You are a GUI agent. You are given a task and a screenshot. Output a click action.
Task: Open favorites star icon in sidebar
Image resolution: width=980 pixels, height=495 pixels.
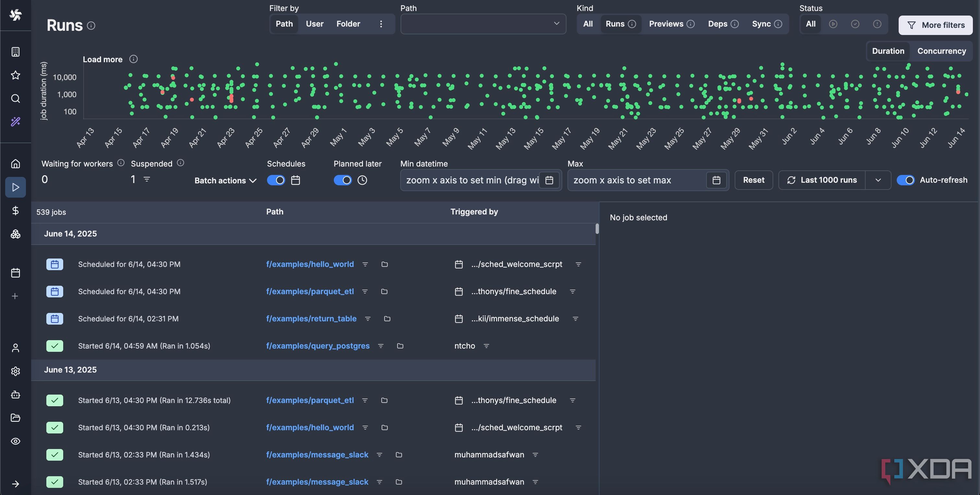[x=15, y=75]
